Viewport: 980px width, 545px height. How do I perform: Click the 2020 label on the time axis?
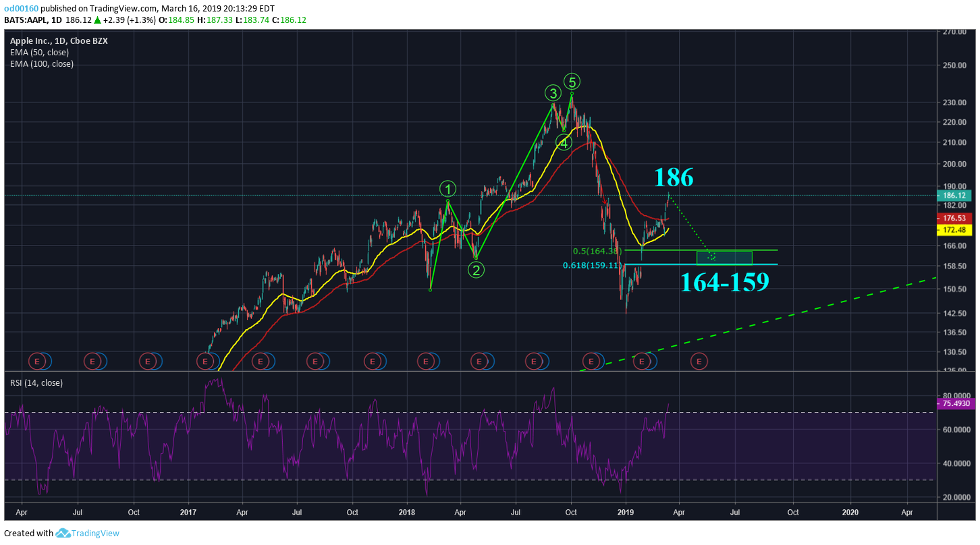click(x=850, y=511)
